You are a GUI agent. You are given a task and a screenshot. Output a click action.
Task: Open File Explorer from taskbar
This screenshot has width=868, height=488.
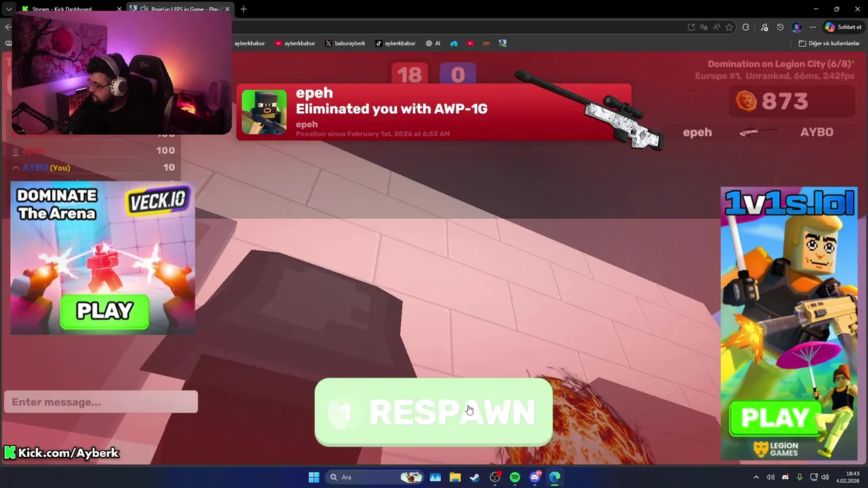[x=455, y=477]
